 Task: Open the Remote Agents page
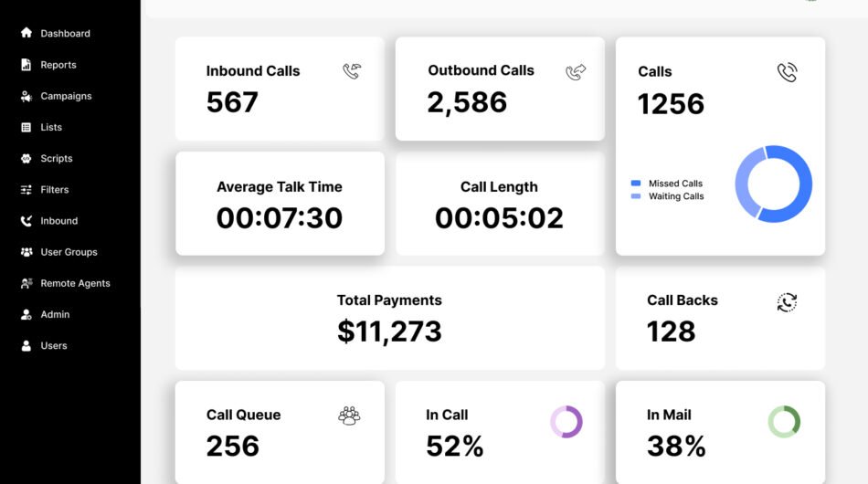coord(75,283)
